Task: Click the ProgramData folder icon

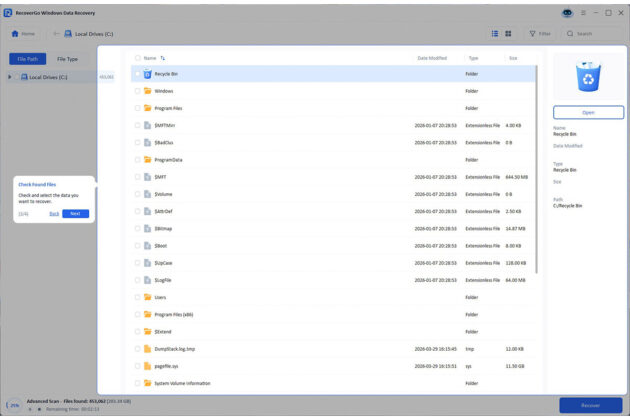Action: [147, 160]
